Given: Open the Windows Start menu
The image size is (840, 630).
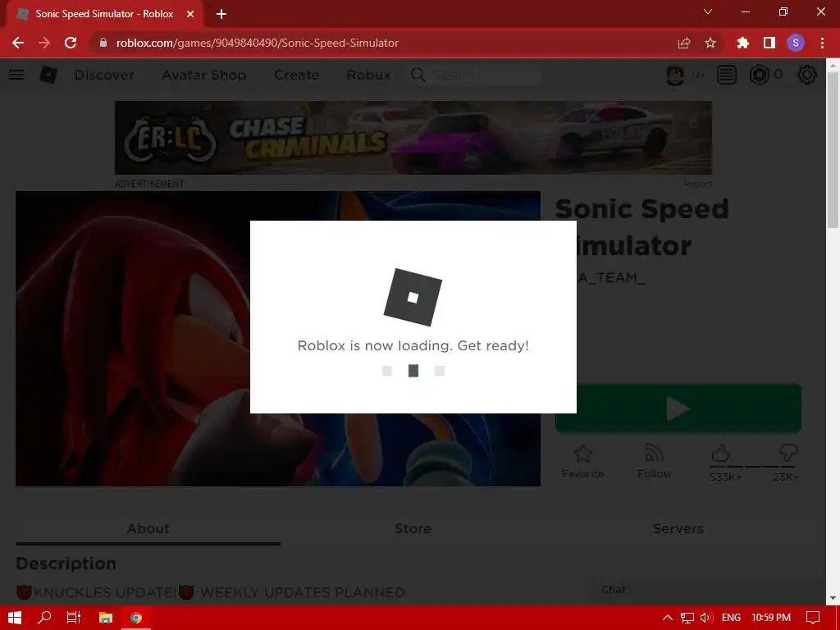Looking at the screenshot, I should tap(15, 618).
